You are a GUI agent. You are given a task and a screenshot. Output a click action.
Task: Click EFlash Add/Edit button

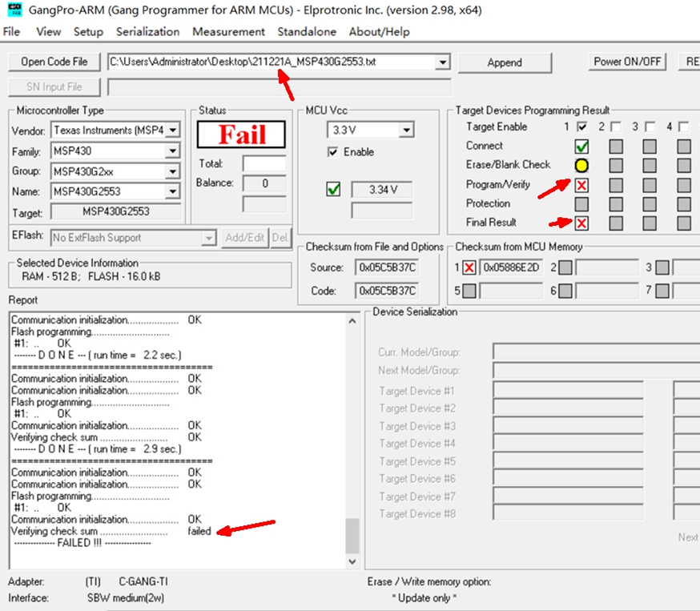pos(245,238)
